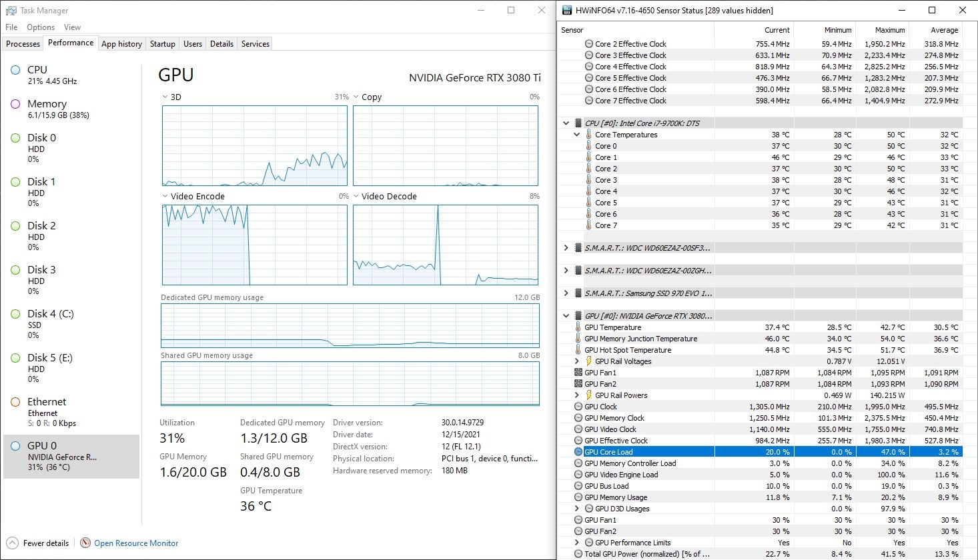Switch to the Processes tab
978x560 pixels.
pyautogui.click(x=22, y=43)
